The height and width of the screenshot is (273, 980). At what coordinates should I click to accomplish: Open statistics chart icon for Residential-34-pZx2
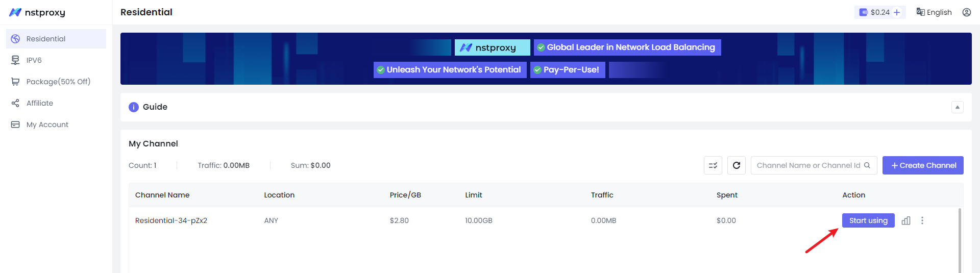click(x=906, y=220)
